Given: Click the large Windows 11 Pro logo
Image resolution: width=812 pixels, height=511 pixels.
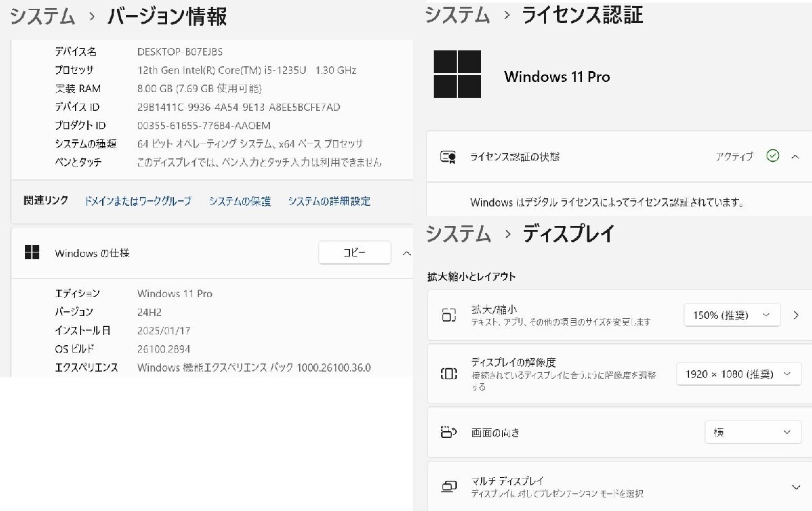Looking at the screenshot, I should pos(457,74).
